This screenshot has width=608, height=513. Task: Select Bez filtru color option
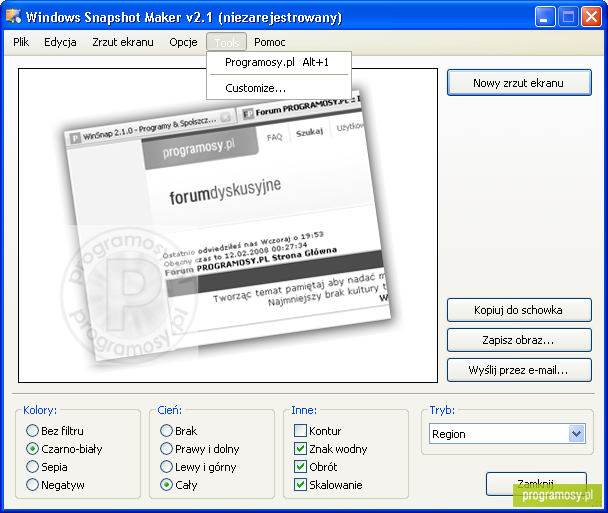55,430
